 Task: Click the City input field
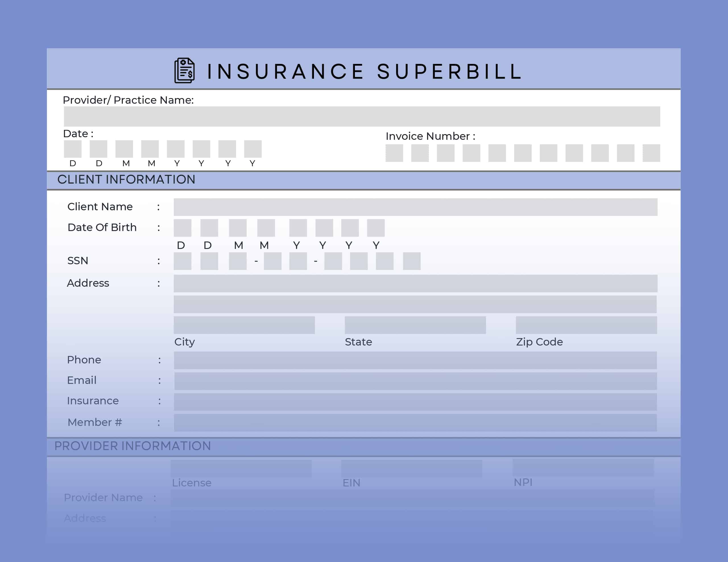pos(244,325)
